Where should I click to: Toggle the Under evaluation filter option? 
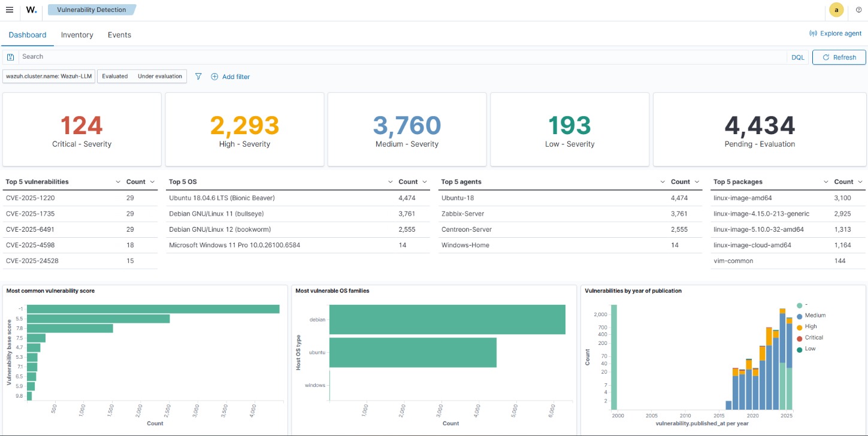coord(159,77)
